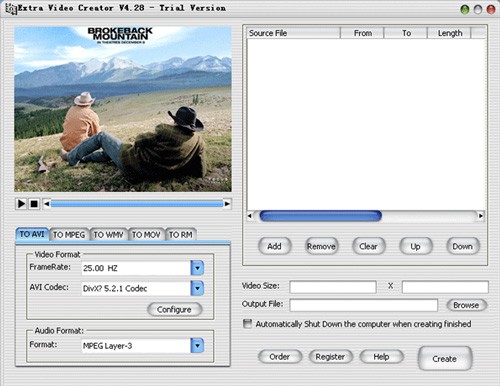The height and width of the screenshot is (386, 500).
Task: Switch to the TO WMV tab
Action: click(108, 235)
